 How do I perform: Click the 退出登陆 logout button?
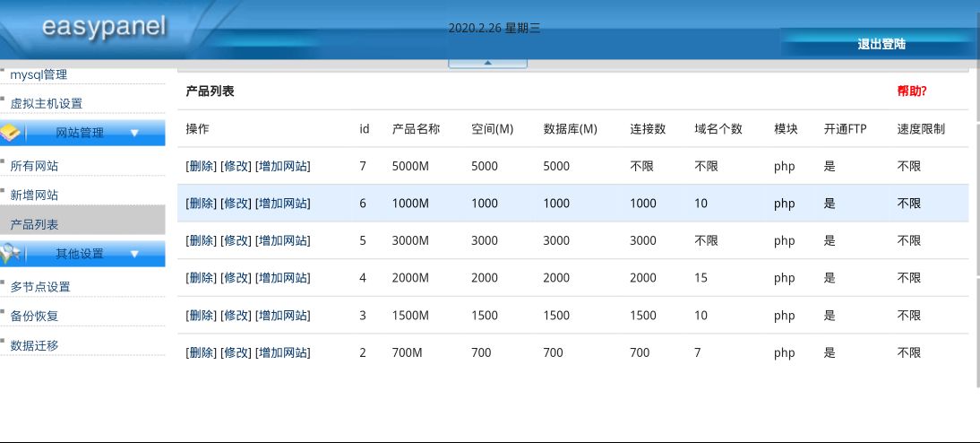click(881, 44)
